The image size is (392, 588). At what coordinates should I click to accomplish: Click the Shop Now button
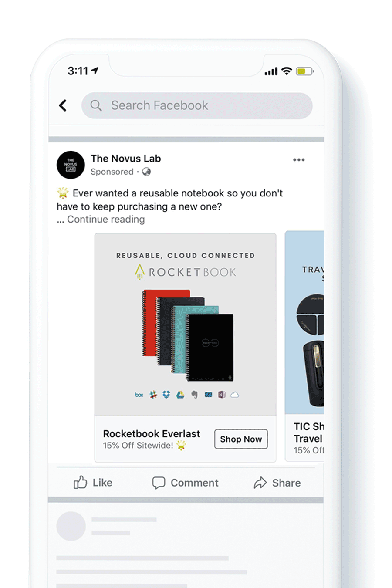pyautogui.click(x=241, y=439)
